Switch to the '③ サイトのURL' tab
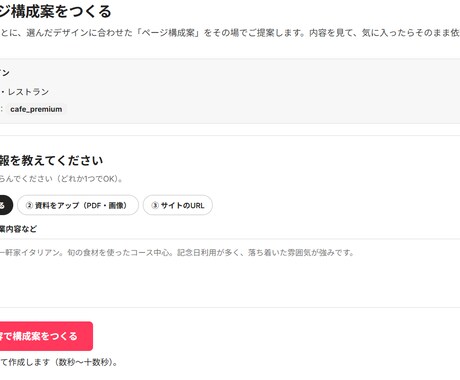460x380 pixels. click(x=178, y=205)
